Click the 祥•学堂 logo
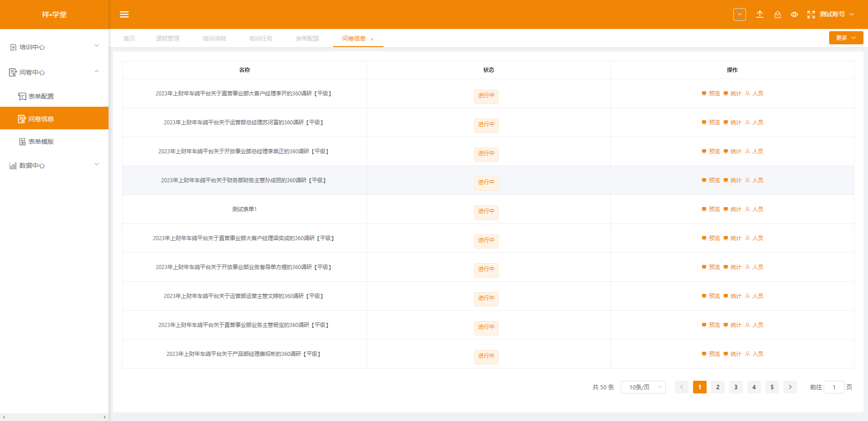Viewport: 868px width, 421px height. 54,14
